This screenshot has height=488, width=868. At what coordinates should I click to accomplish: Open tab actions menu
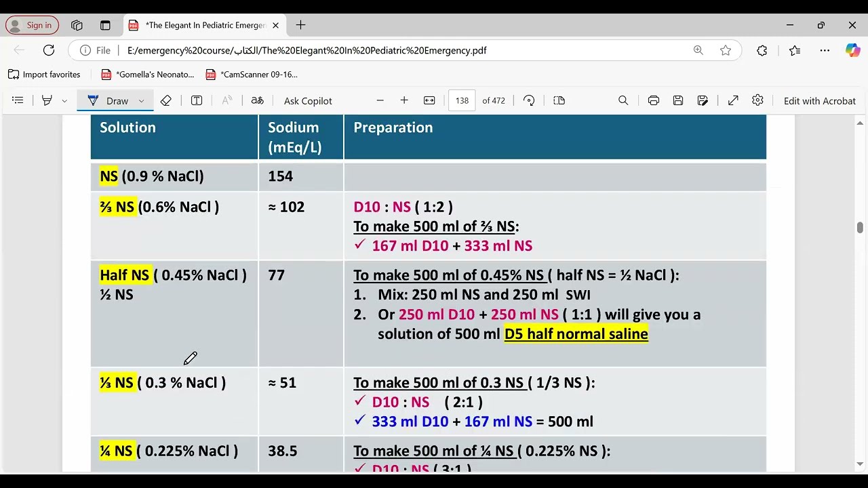(x=105, y=25)
